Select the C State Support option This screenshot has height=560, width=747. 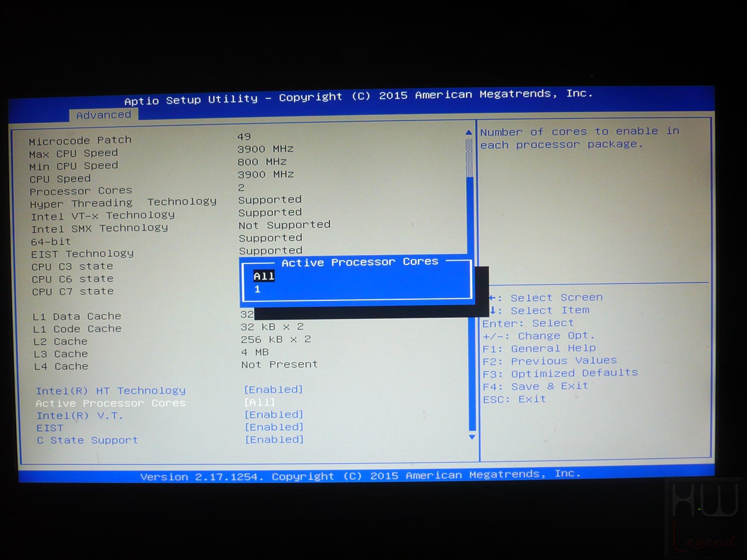tap(87, 440)
